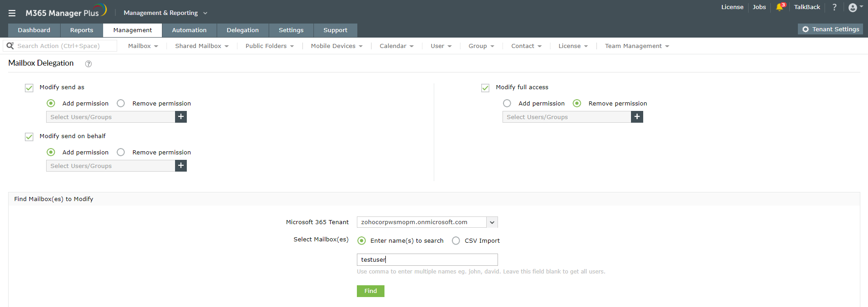Screen dimensions: 868x307
Task: Switch to the Settings tab
Action: coord(291,30)
